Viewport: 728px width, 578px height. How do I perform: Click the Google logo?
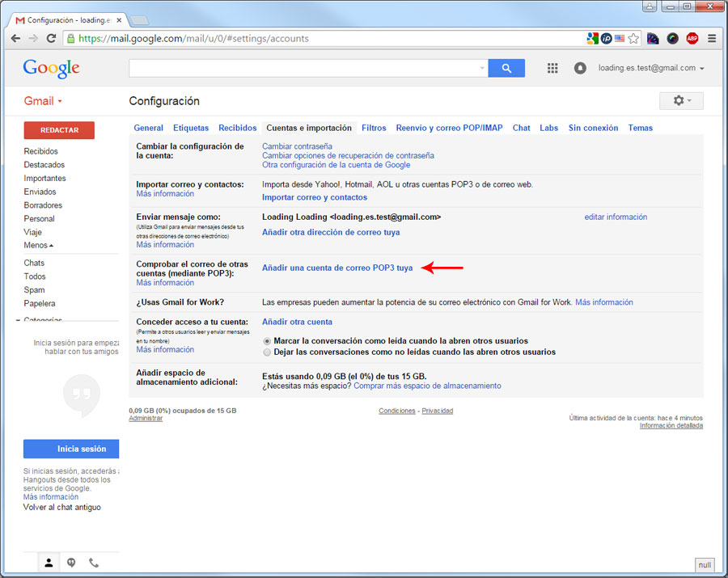tap(51, 68)
